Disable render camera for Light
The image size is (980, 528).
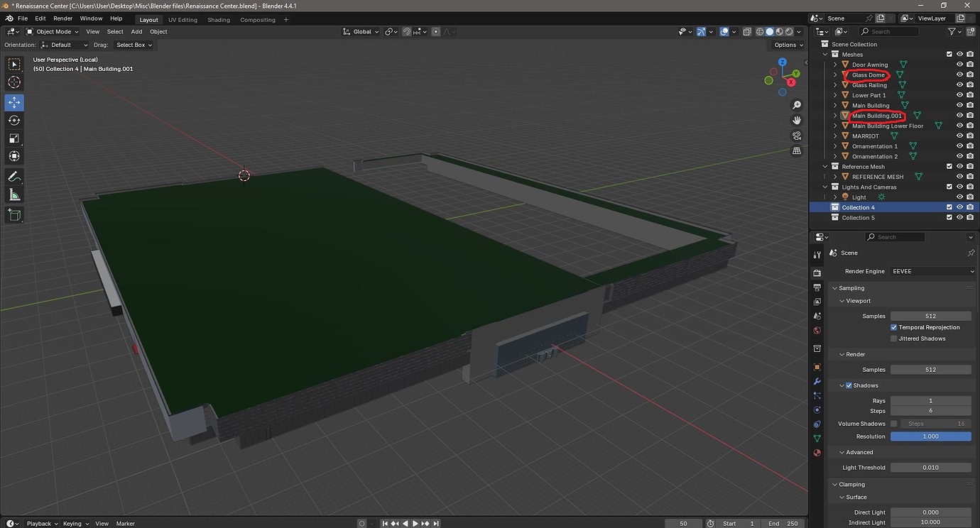tap(970, 197)
